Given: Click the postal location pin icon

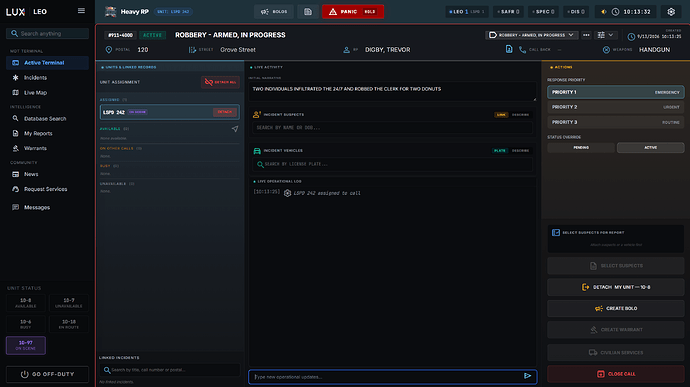Looking at the screenshot, I should (109, 50).
